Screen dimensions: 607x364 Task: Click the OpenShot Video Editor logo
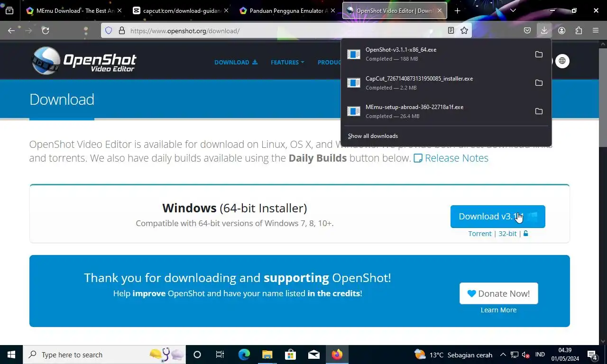pos(84,61)
